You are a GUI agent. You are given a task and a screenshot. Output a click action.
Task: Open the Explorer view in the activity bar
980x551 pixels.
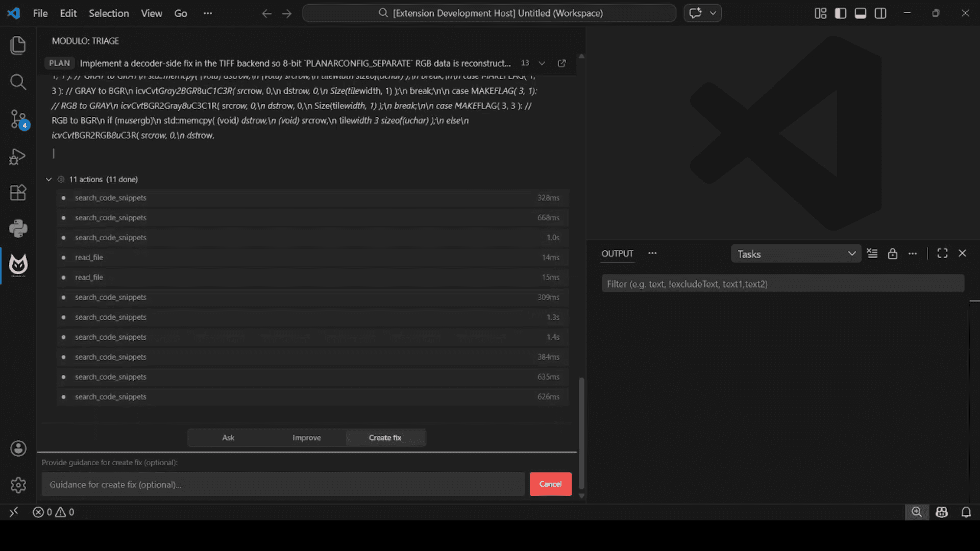coord(18,45)
